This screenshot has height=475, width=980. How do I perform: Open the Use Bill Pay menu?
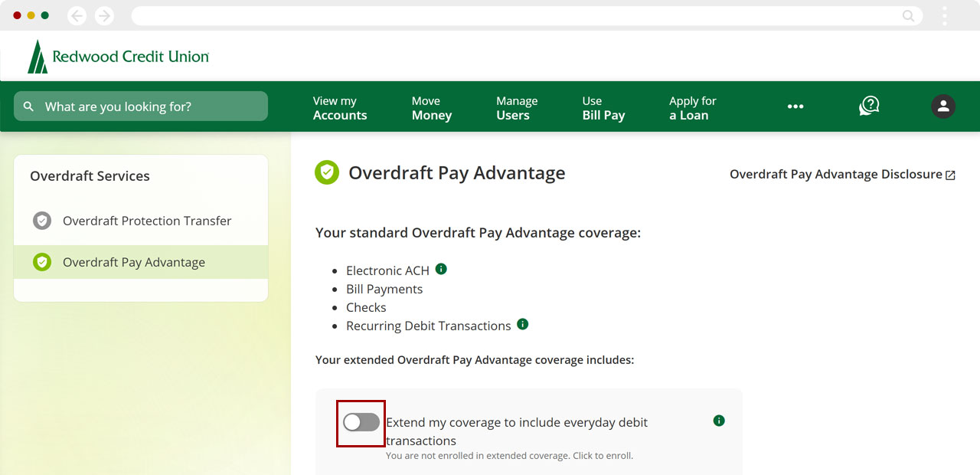click(x=603, y=108)
